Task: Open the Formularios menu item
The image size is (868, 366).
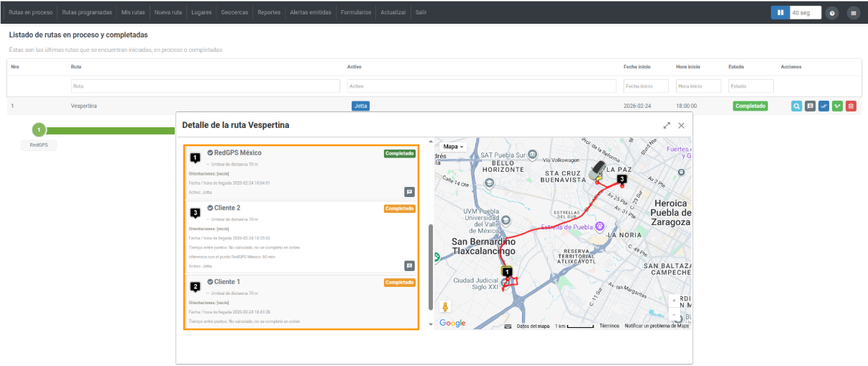Action: pos(356,12)
